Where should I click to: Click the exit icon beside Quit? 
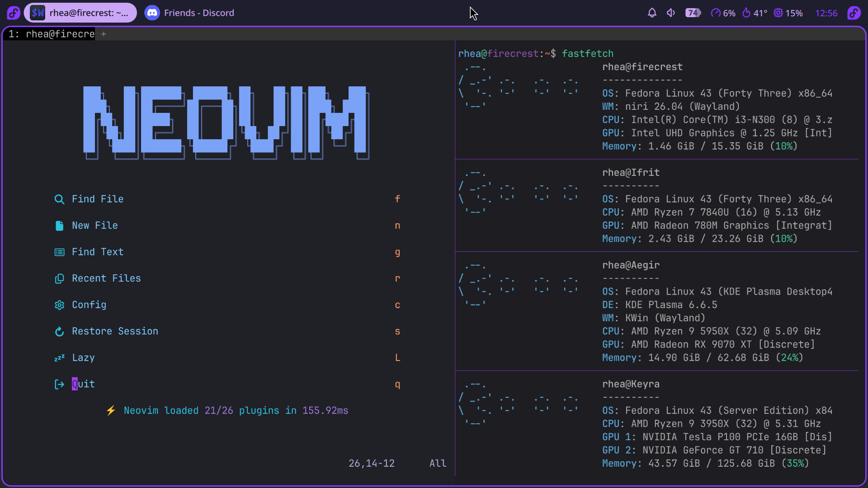59,384
